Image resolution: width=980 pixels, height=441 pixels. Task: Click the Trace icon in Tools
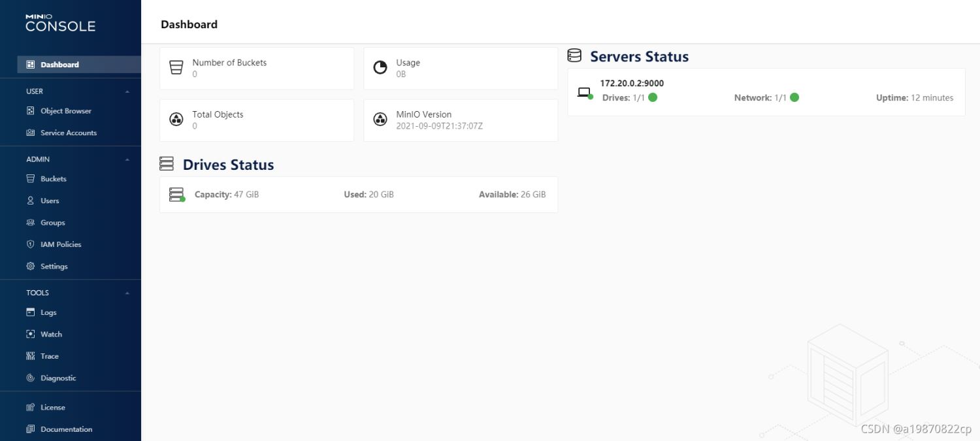pos(30,356)
